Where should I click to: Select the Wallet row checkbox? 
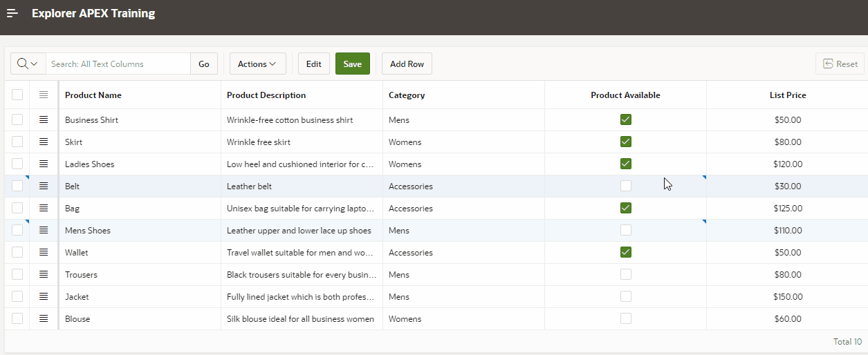coord(17,252)
